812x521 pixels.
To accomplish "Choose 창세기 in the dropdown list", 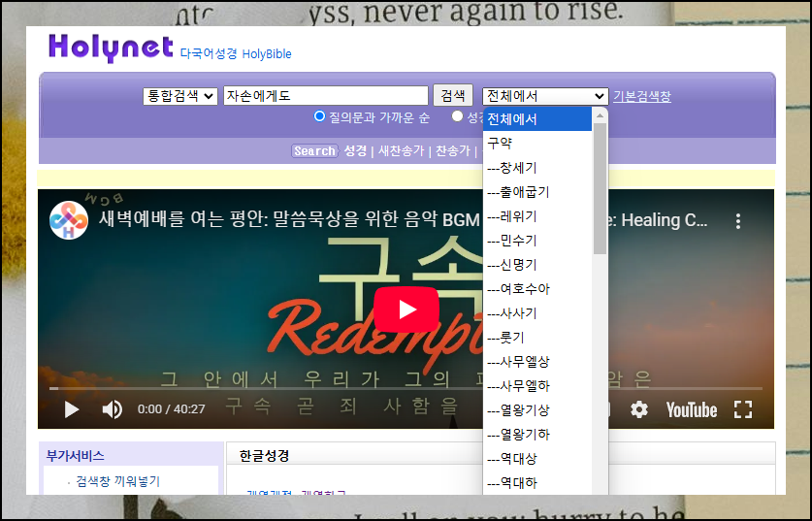I will tap(537, 168).
